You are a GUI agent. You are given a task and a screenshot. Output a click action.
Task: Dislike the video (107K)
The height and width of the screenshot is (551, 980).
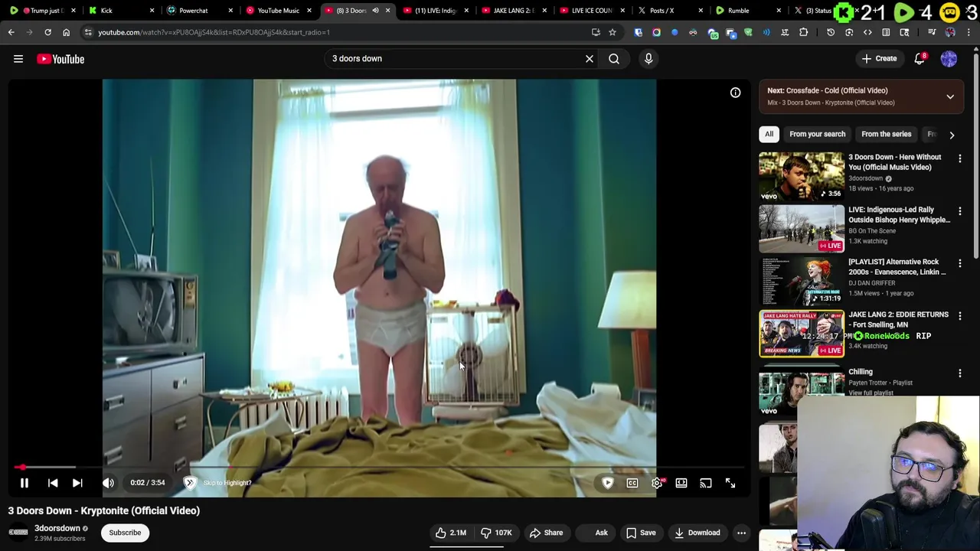coord(496,533)
